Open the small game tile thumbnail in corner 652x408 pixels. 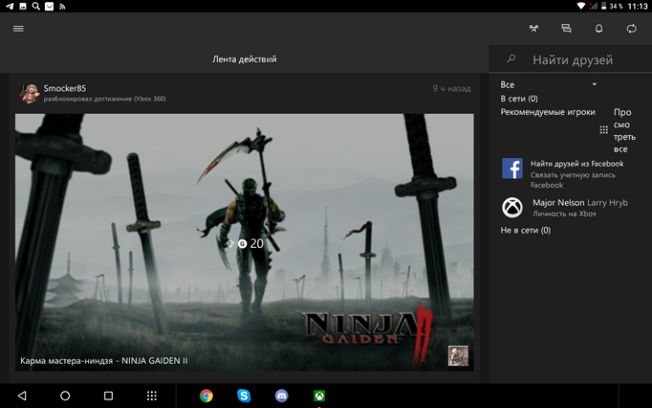point(458,356)
